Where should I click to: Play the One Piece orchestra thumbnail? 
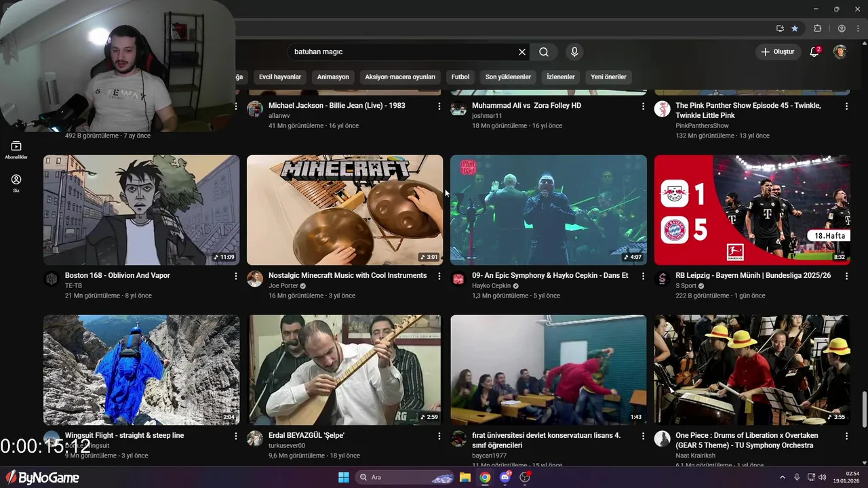pos(752,370)
